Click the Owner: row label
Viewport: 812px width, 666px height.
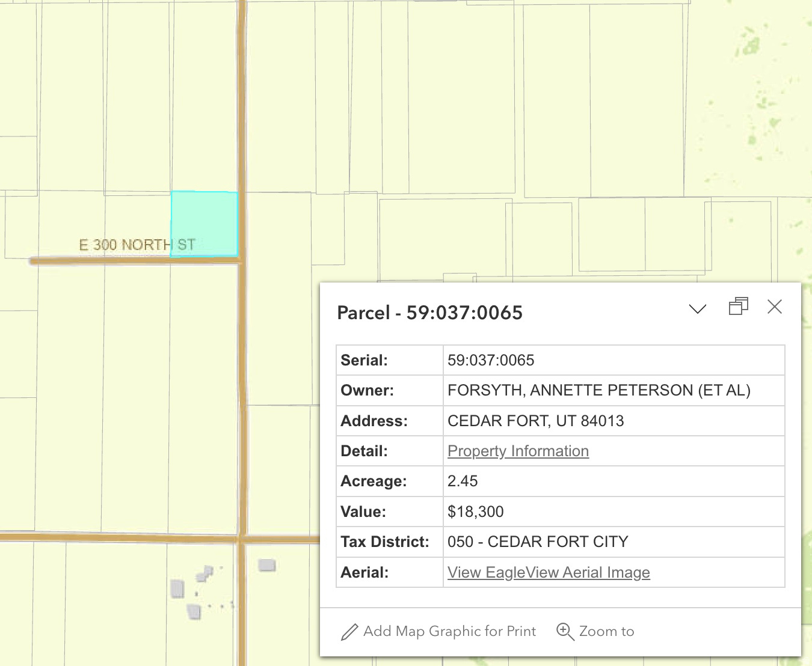click(x=367, y=390)
